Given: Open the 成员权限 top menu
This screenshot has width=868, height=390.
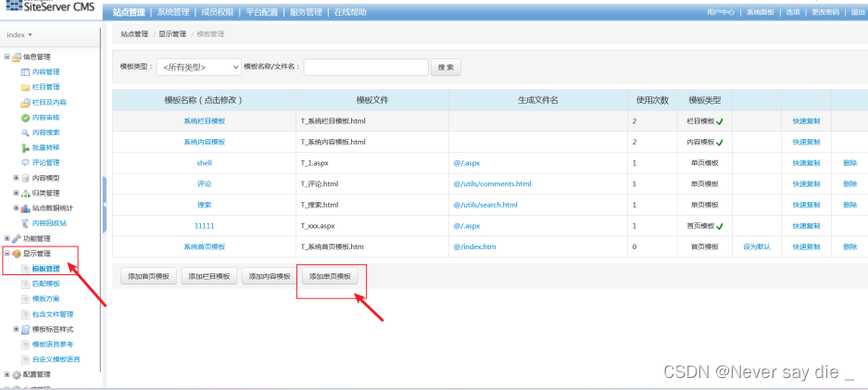Looking at the screenshot, I should tap(217, 12).
